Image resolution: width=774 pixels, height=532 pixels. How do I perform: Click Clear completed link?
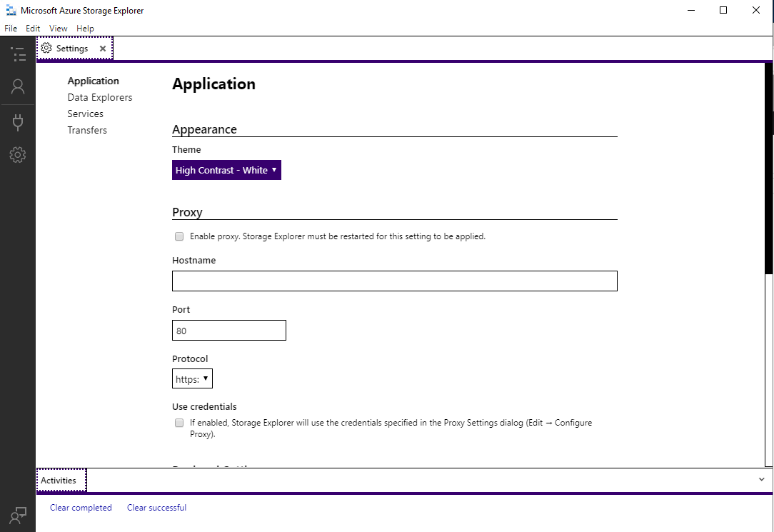tap(81, 508)
